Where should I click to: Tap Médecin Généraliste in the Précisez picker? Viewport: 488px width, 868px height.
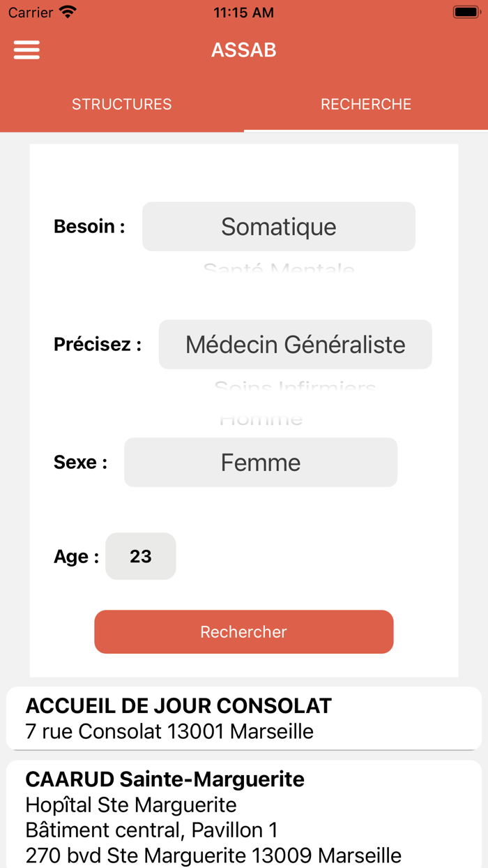[x=295, y=345]
